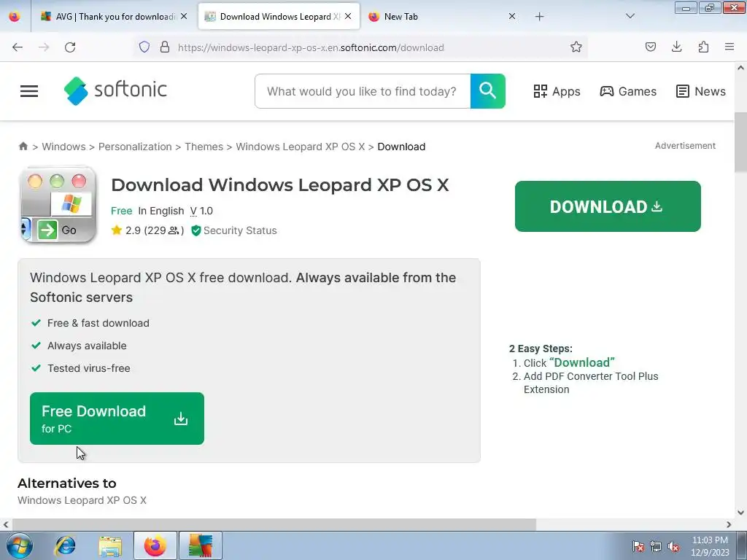Open the Firefox application menu

(729, 47)
